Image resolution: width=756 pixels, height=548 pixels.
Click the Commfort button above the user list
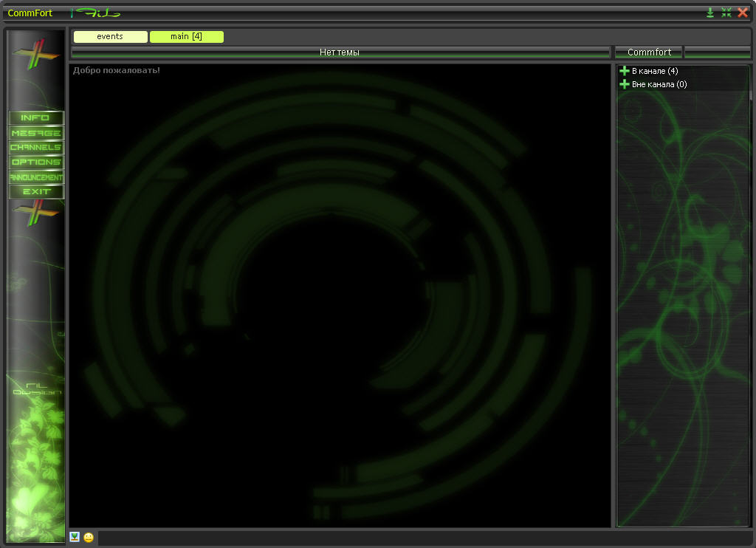coord(649,52)
